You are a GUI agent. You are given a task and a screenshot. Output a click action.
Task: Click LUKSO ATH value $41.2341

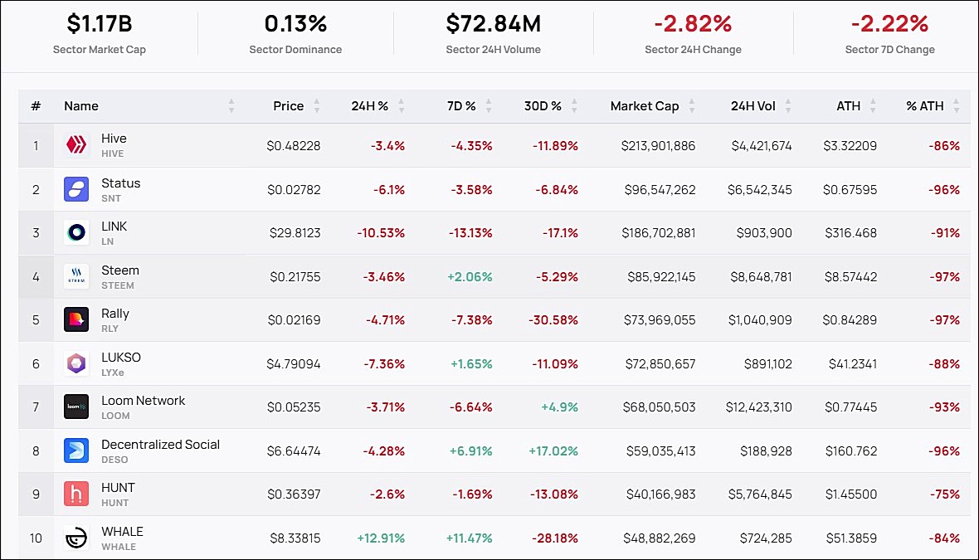click(853, 363)
